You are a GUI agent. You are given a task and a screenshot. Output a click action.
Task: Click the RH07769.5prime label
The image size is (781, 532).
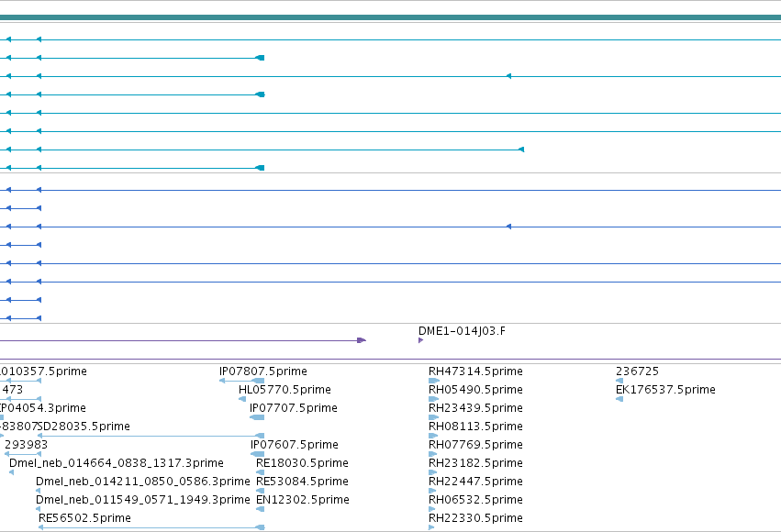475,445
